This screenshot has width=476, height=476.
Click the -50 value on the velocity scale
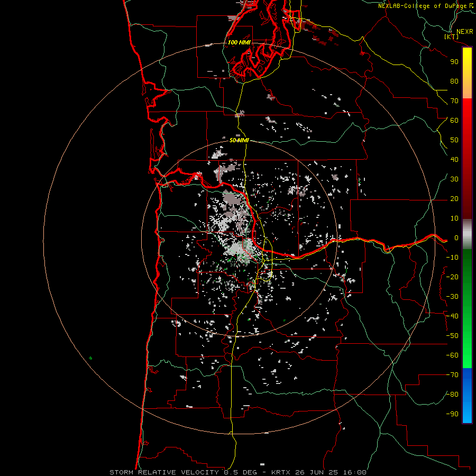452,336
